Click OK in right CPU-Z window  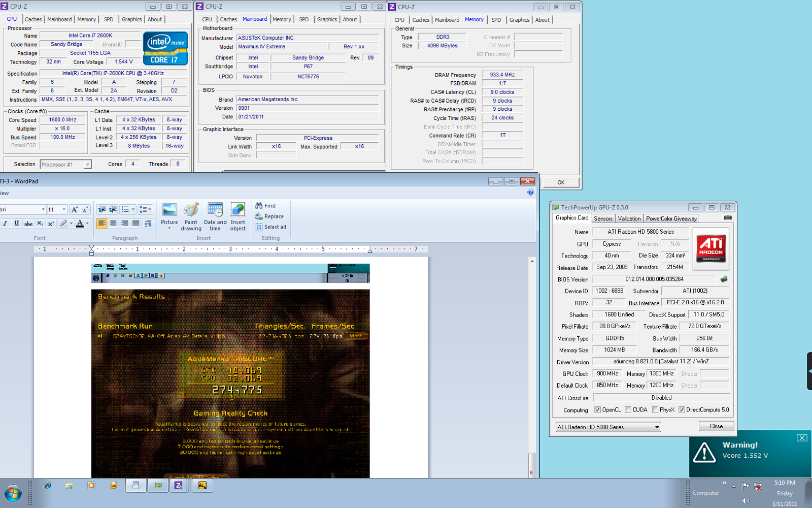pos(561,182)
